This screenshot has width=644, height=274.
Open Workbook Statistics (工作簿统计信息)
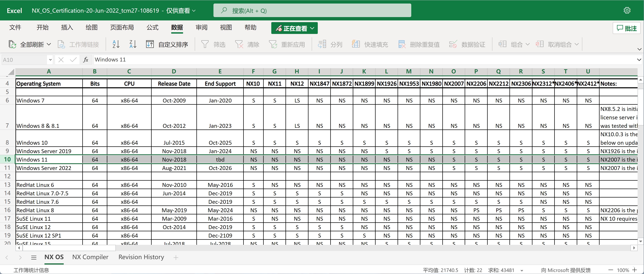coord(31,270)
